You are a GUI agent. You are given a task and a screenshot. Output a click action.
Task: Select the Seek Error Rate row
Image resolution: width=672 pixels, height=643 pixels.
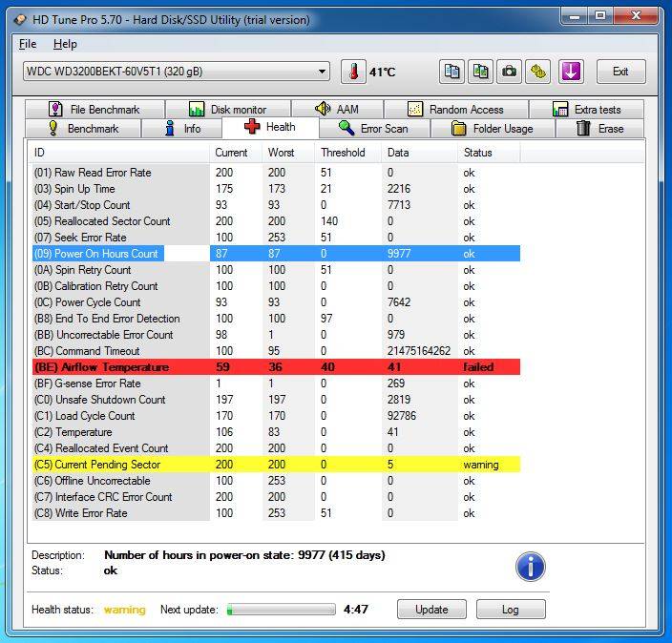[277, 238]
